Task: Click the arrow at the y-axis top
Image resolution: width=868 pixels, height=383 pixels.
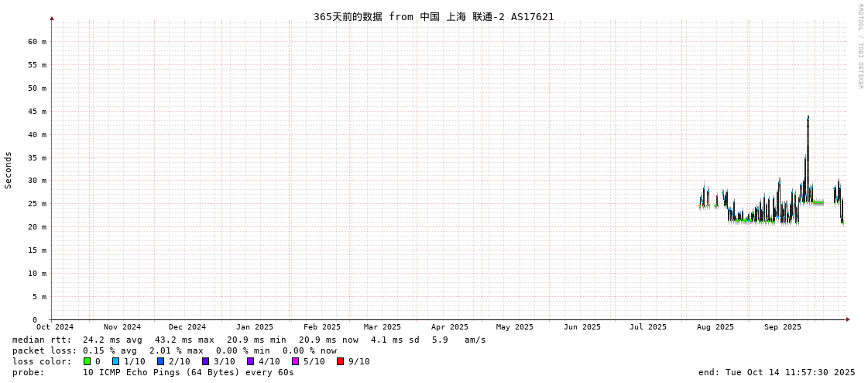Action: 52,18
